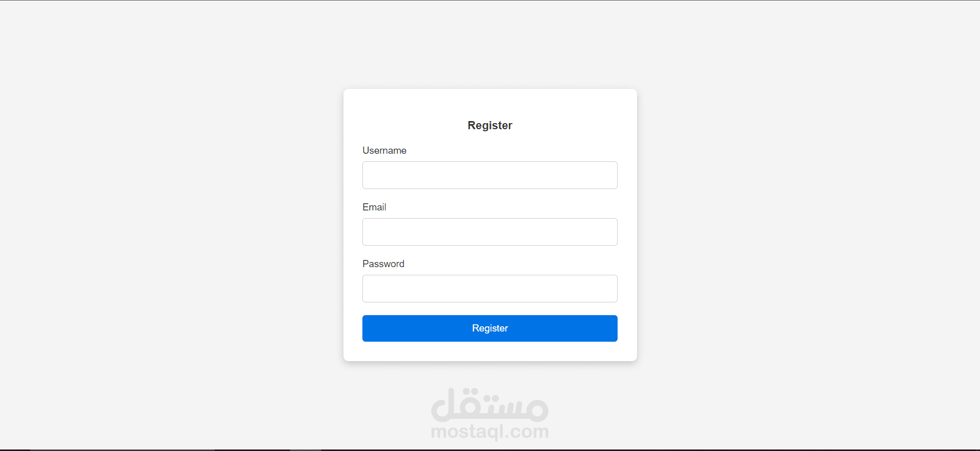The image size is (980, 451).
Task: Click the mostaql Arabic logo watermark
Action: coord(490,405)
